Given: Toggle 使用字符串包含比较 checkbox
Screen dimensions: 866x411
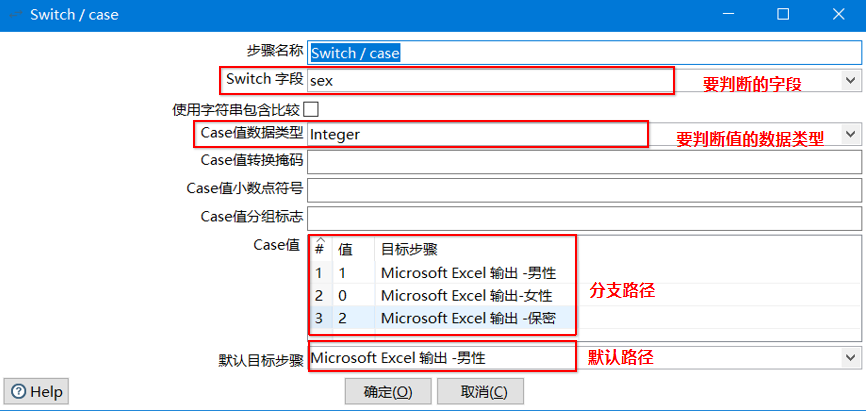Looking at the screenshot, I should (311, 109).
